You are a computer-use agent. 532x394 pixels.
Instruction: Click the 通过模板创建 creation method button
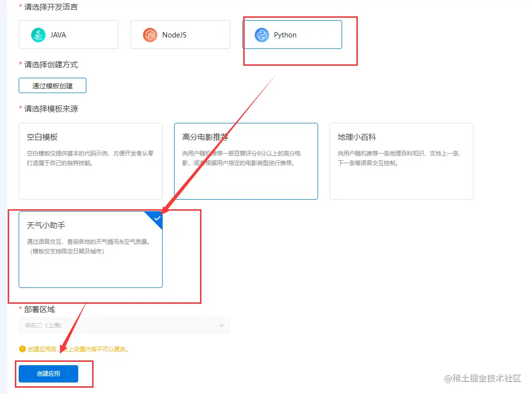pos(52,85)
